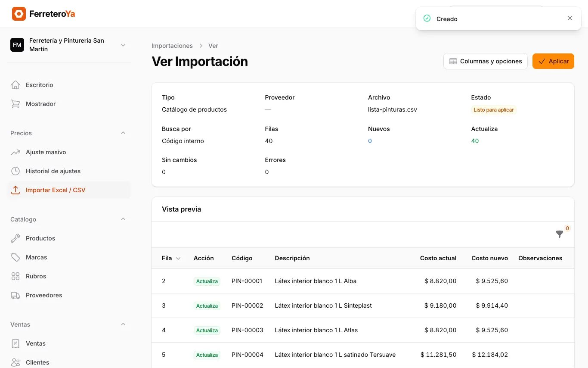Viewport: 588px width, 368px height.
Task: Collapse the Precios section
Action: click(123, 133)
